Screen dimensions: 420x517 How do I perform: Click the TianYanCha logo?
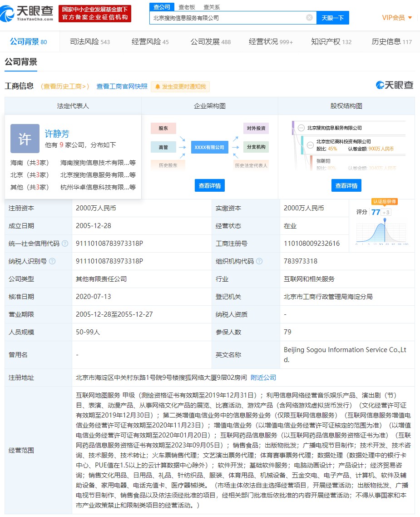[x=27, y=13]
